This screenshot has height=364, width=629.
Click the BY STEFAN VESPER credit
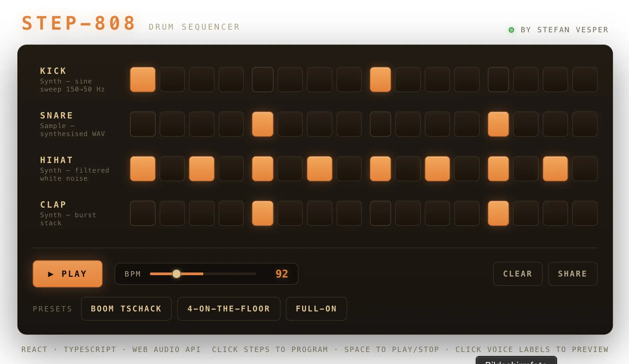pyautogui.click(x=564, y=30)
